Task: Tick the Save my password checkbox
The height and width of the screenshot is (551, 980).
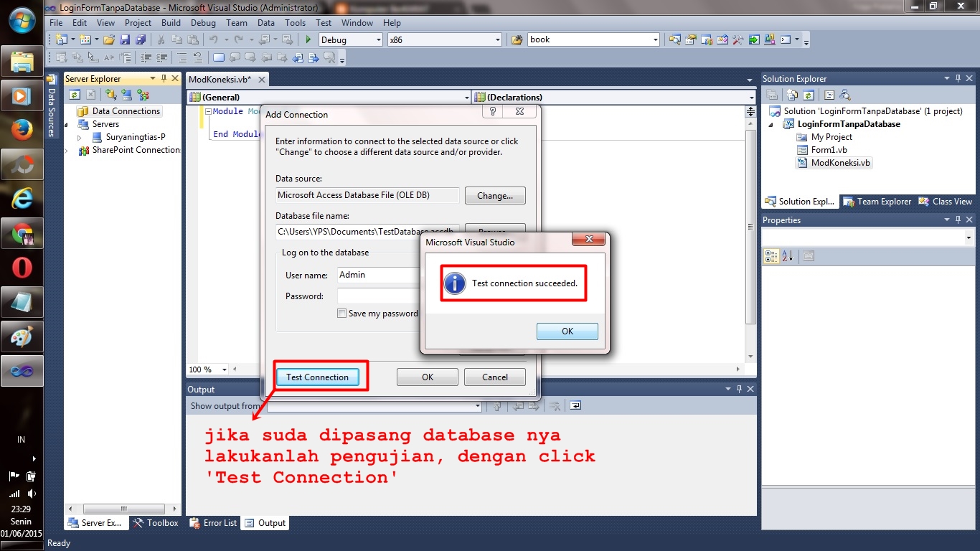Action: point(341,314)
